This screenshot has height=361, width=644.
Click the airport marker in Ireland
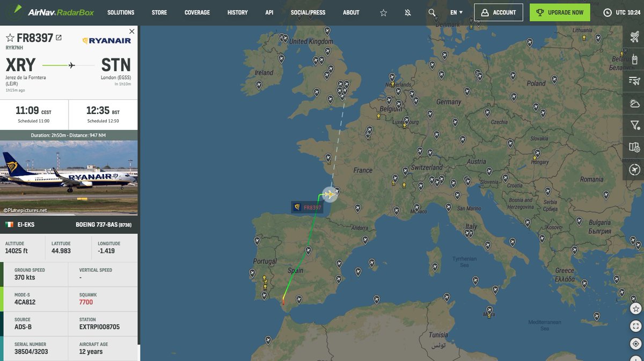pyautogui.click(x=259, y=84)
